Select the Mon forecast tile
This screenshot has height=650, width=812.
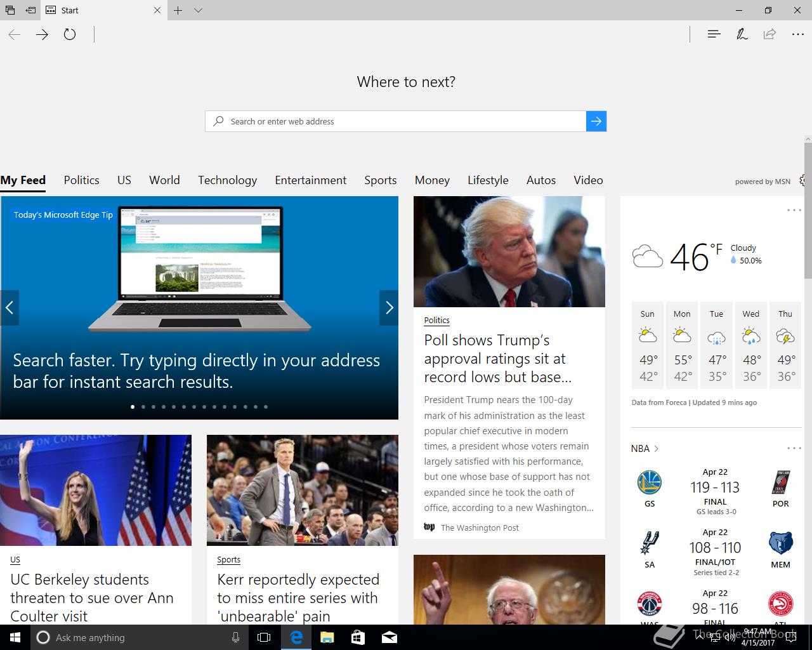tap(682, 345)
